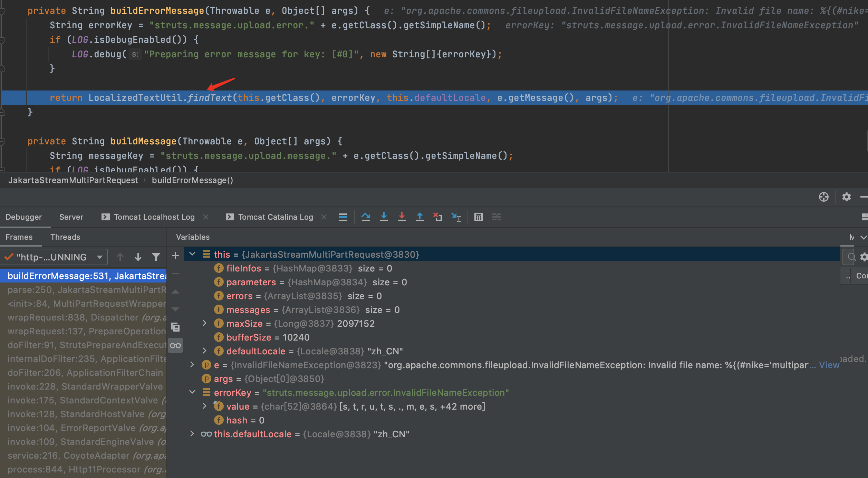Click Step Over debugger icon

pyautogui.click(x=366, y=217)
